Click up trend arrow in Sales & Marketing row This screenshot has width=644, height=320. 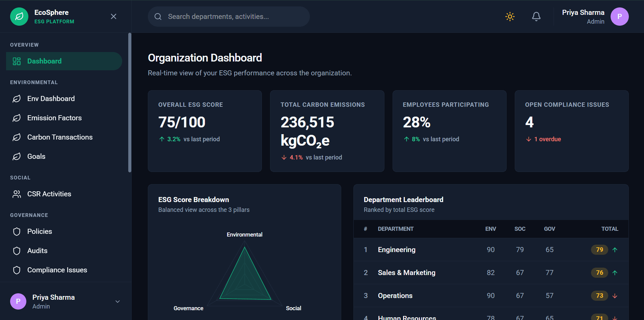(x=615, y=273)
